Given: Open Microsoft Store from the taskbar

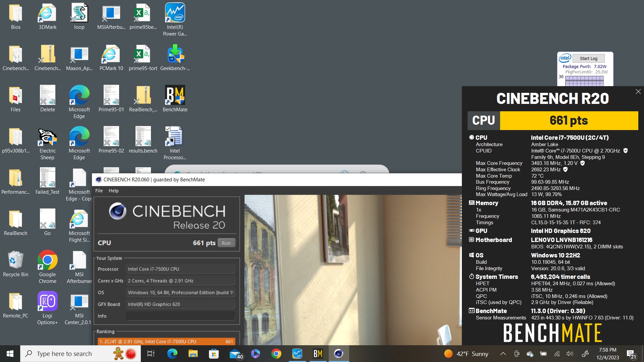Looking at the screenshot, I should point(214,354).
